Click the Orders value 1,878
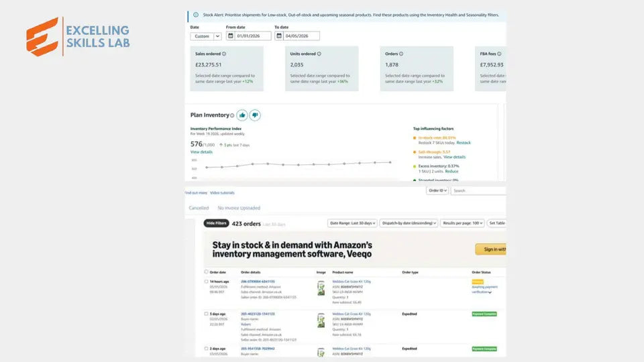 tap(391, 65)
